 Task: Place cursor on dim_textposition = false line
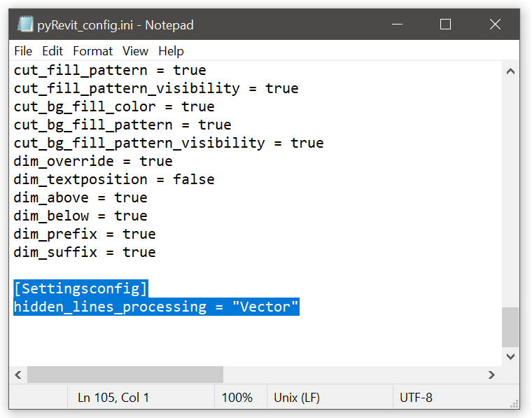point(114,179)
